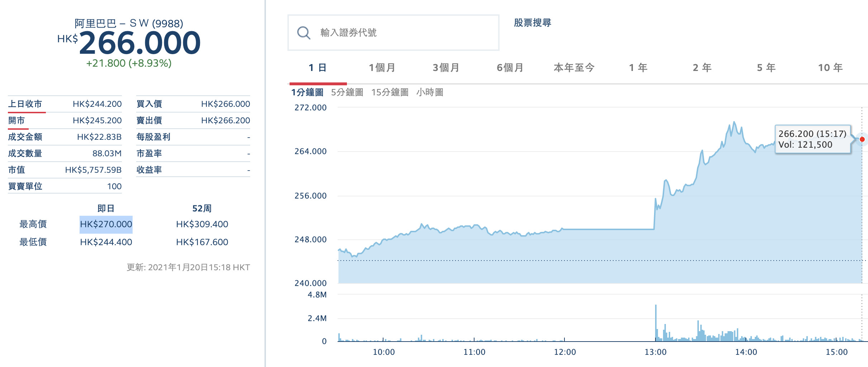Click the 上日收市 label
The image size is (868, 367).
pos(25,104)
